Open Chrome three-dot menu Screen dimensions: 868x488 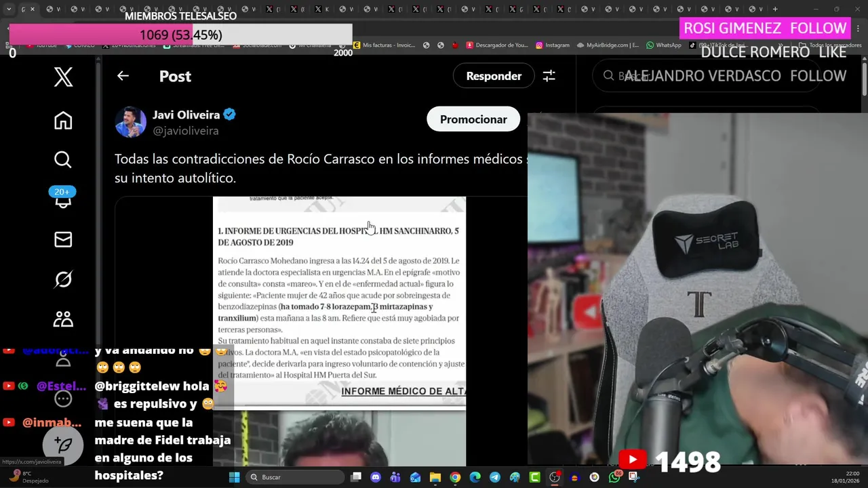coord(859,28)
